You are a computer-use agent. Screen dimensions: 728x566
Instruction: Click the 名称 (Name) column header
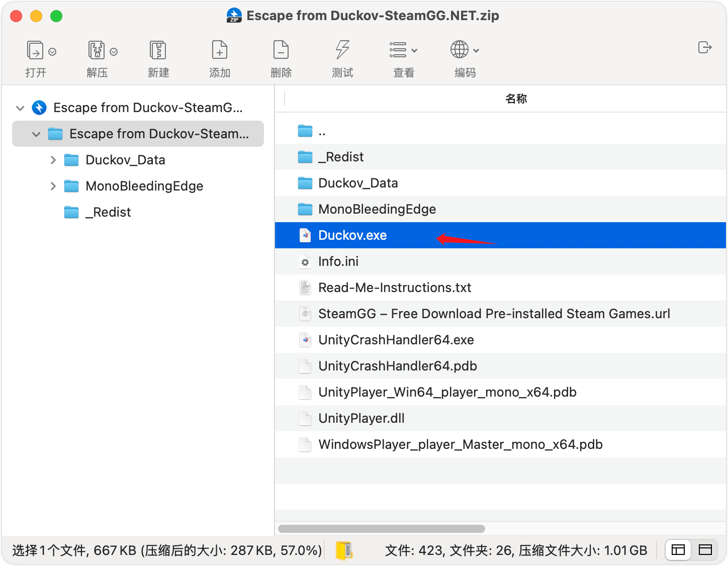click(x=516, y=99)
